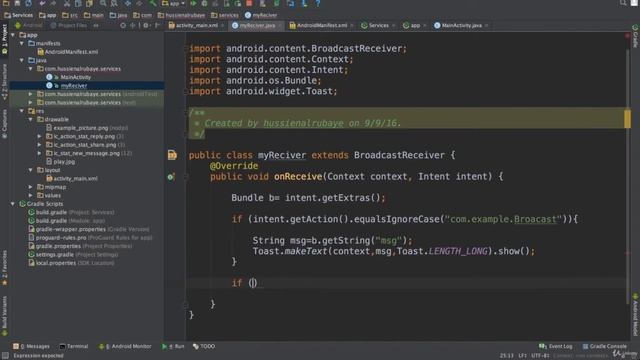Click the Cut scissors toolbar icon
Viewport: 640px width, 360px height.
pyautogui.click(x=67, y=3)
